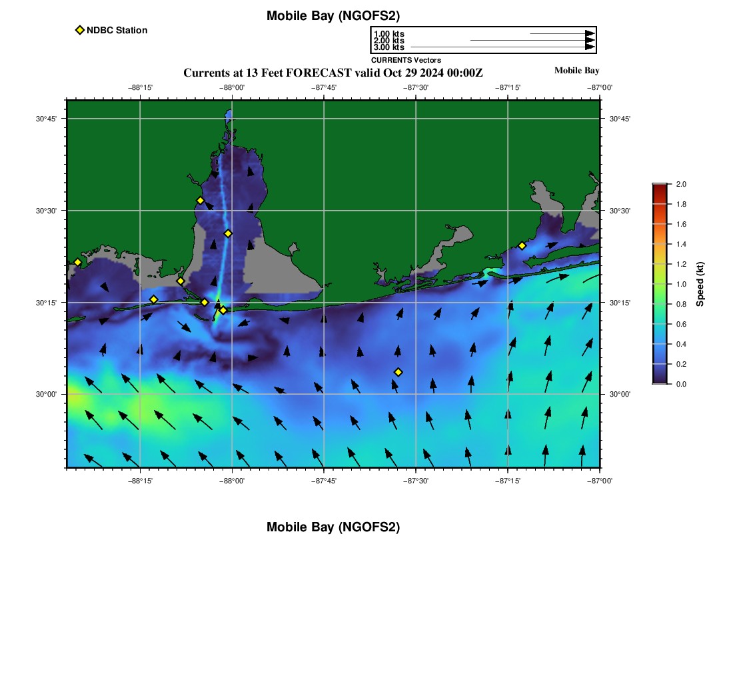Click the station diamond near Pensacola Bay

pos(522,245)
